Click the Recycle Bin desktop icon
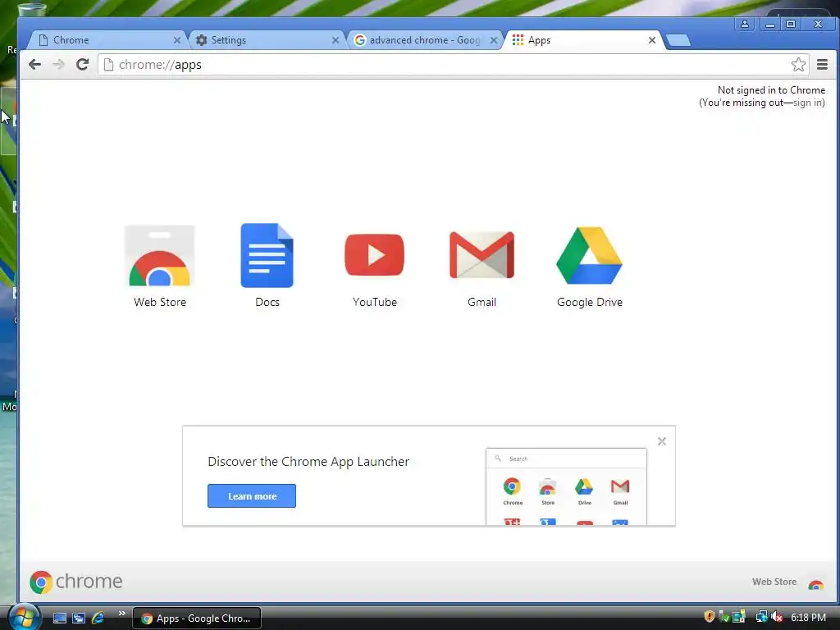 (32, 9)
